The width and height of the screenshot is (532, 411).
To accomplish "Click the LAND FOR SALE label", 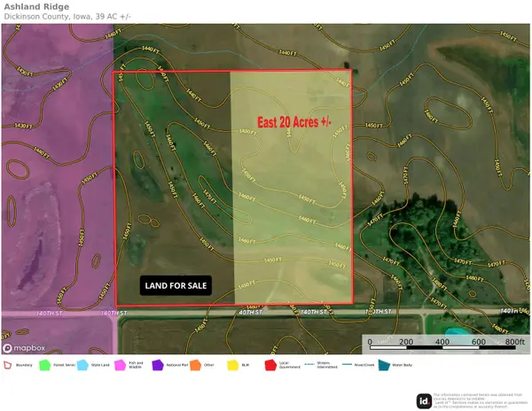I will [x=175, y=285].
